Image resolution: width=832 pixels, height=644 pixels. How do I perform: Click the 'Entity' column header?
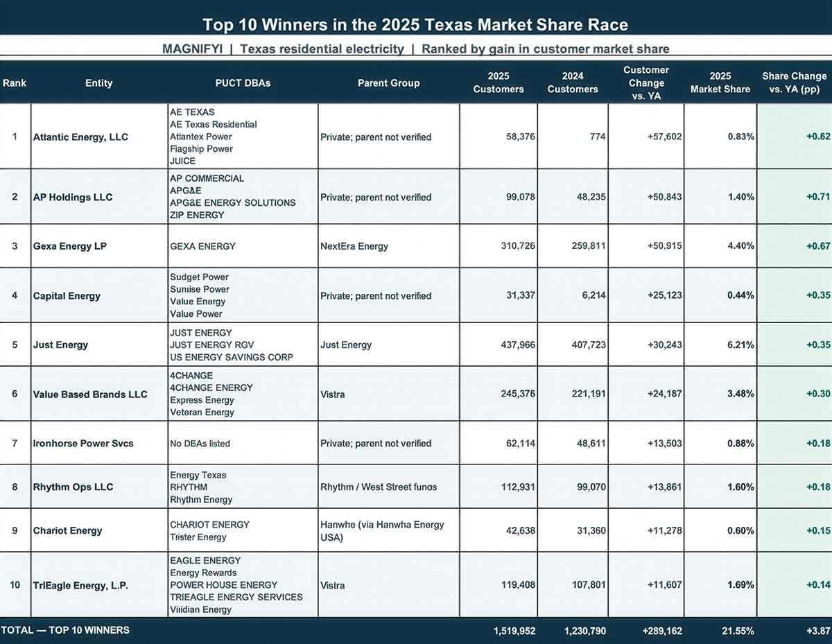(98, 82)
